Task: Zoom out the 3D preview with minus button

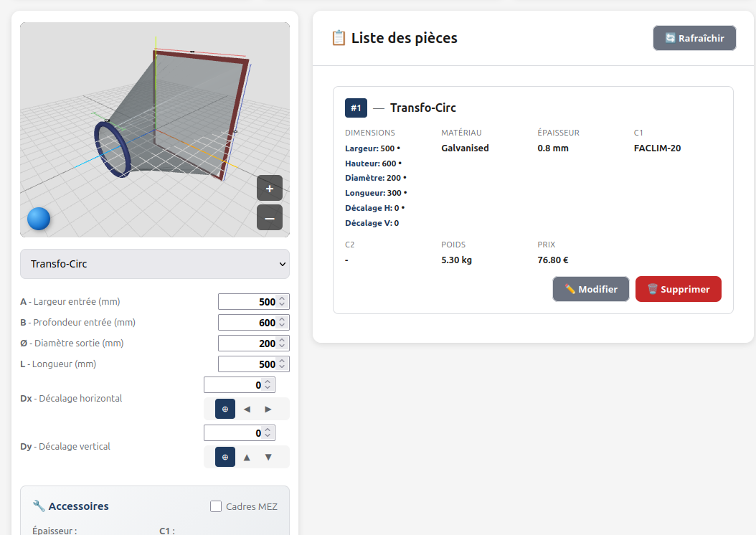Action: click(x=270, y=217)
